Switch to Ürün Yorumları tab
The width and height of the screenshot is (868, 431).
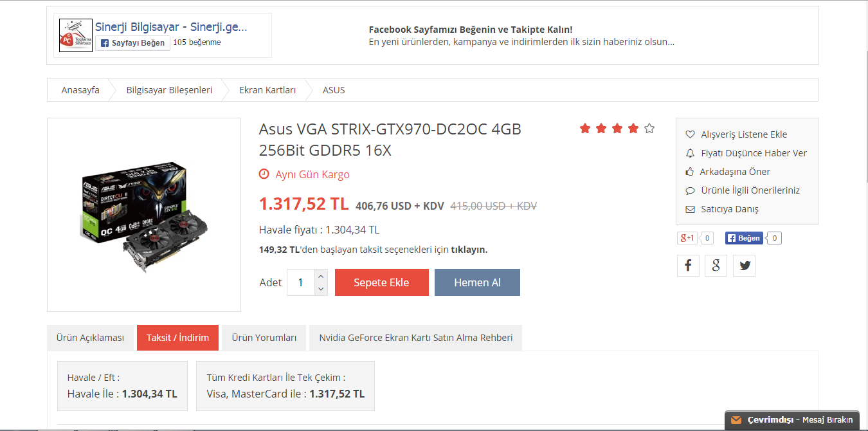click(264, 338)
